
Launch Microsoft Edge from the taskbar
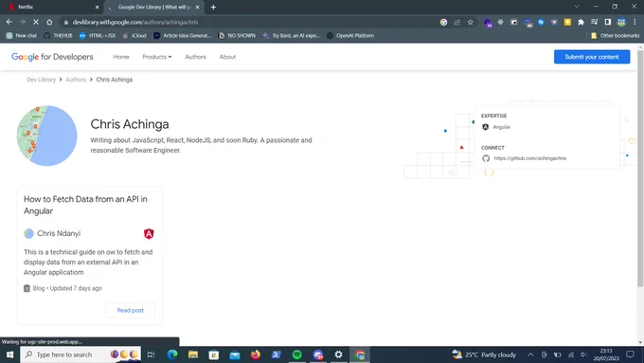tap(172, 354)
